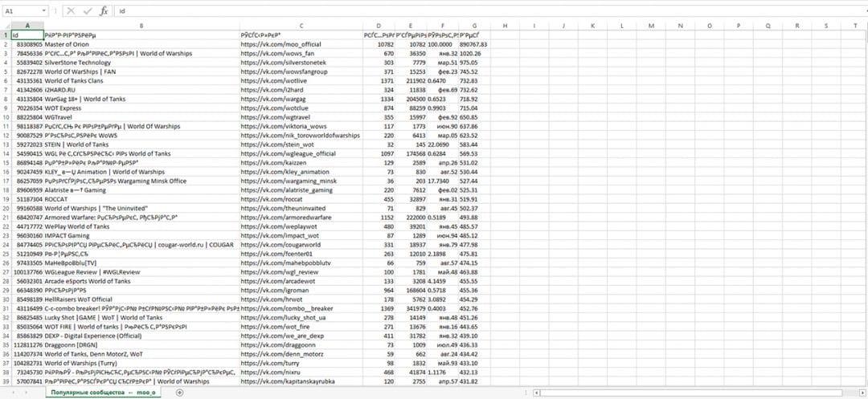Select column G header
Image resolution: width=868 pixels, height=399 pixels.
pos(474,26)
